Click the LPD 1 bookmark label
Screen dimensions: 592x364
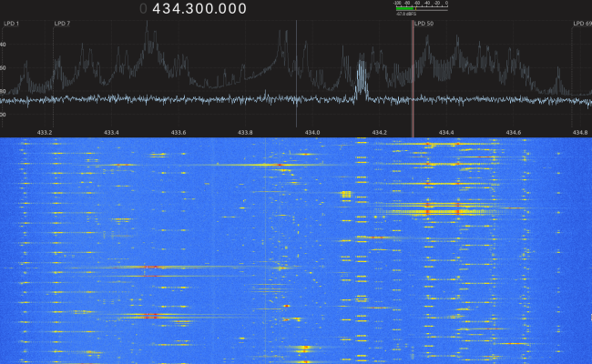pyautogui.click(x=9, y=24)
